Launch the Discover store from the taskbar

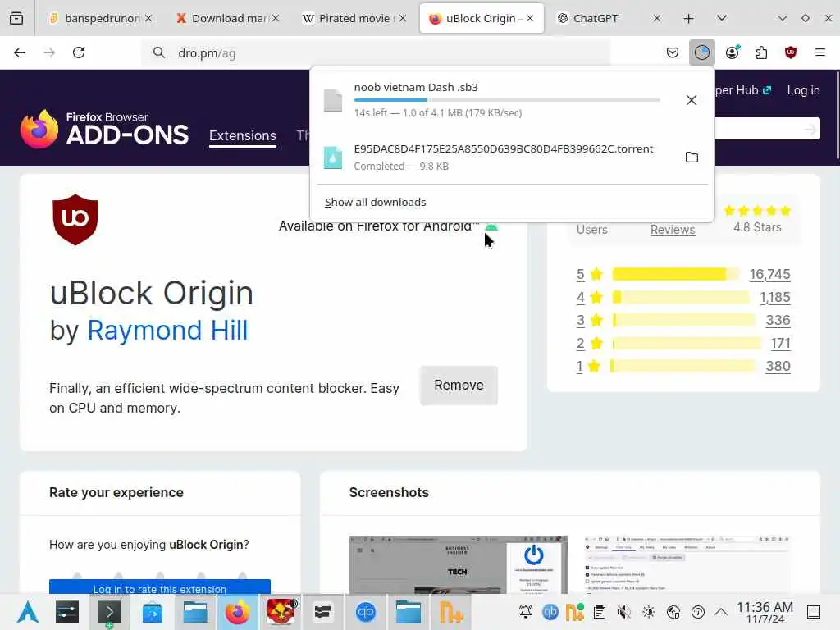(x=152, y=612)
